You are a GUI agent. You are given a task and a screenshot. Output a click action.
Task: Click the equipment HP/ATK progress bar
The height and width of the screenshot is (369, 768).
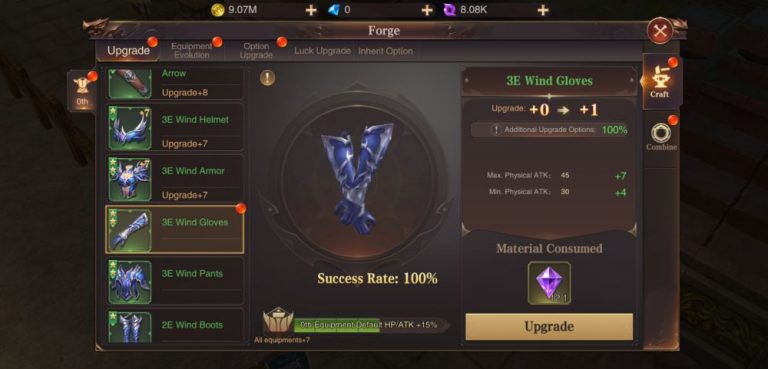pos(370,324)
